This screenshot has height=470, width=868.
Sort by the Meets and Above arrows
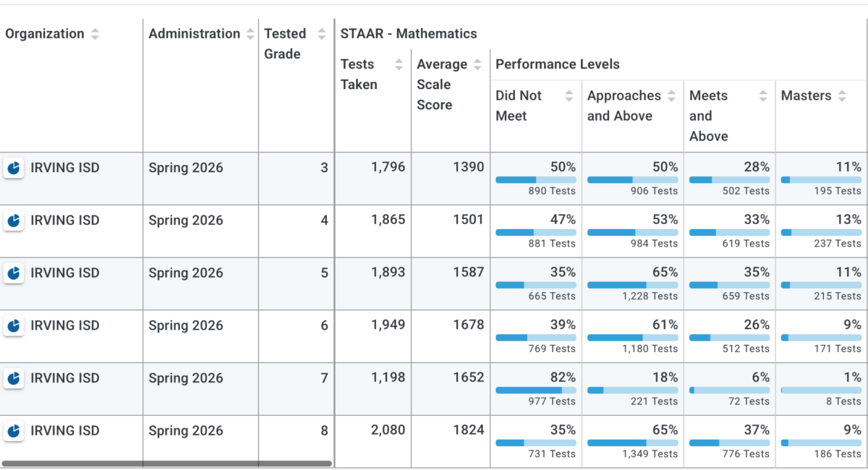click(x=763, y=95)
